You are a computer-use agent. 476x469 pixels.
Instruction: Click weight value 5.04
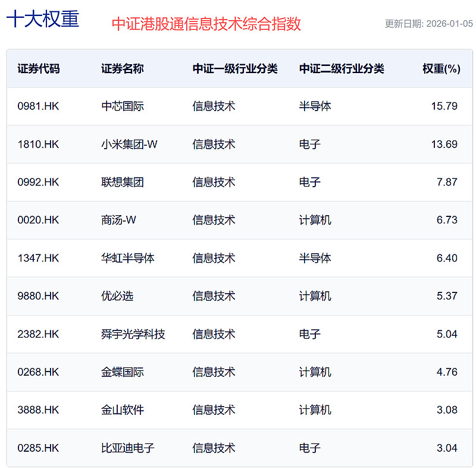coord(447,334)
